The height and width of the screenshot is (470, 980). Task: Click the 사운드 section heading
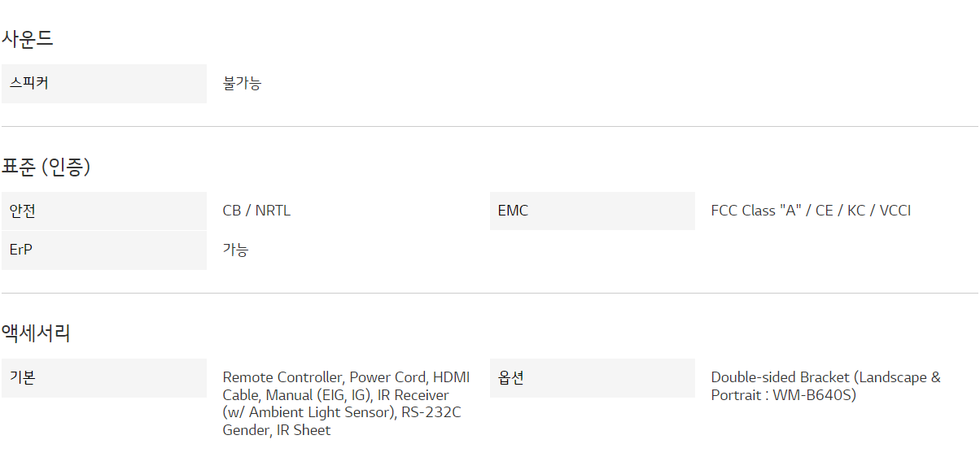click(x=27, y=38)
